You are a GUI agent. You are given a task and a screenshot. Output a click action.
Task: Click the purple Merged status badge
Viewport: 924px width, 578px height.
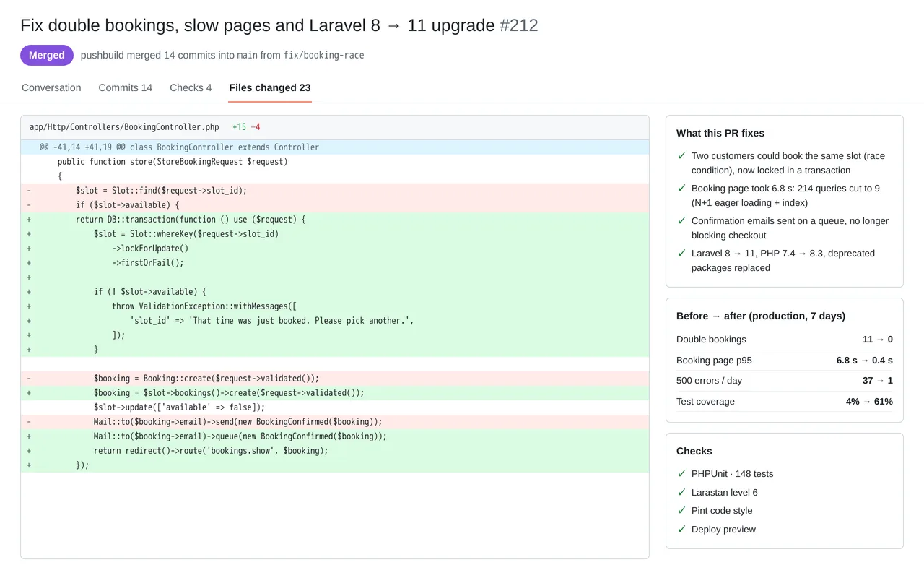pos(47,55)
